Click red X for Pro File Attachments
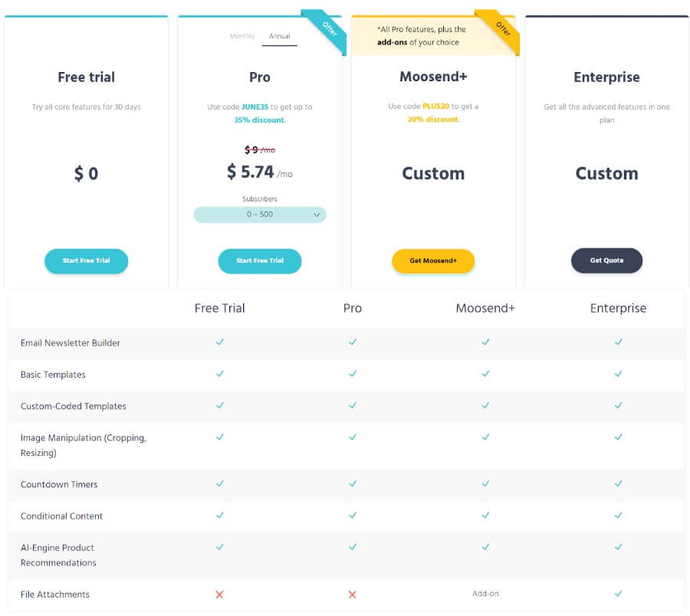Viewport: 690px width, 616px height. (353, 595)
